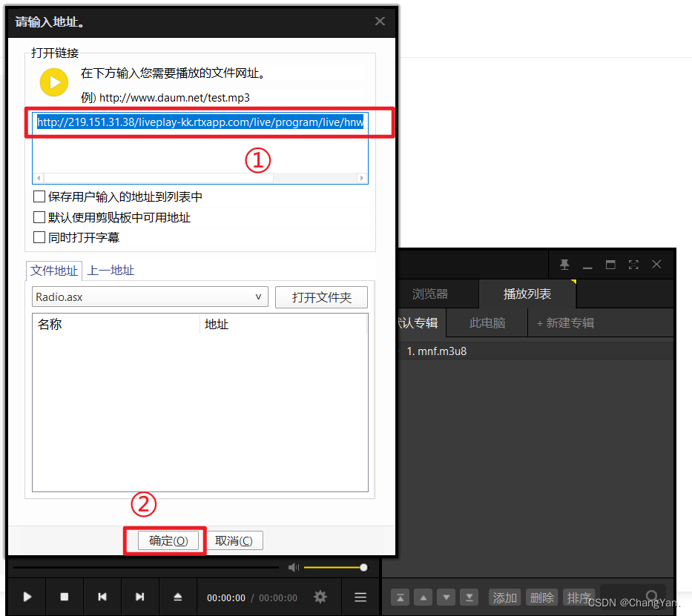Expand the Radio.asx dropdown
692x616 pixels.
(150, 297)
